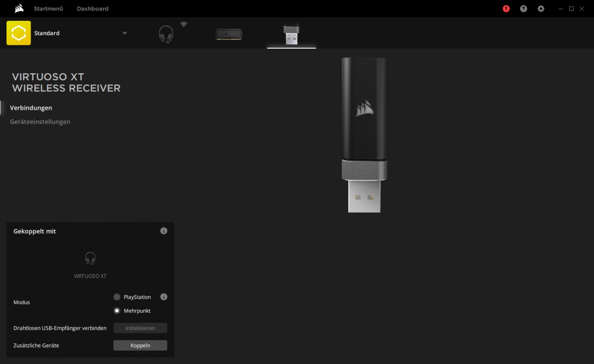Select the wireless receiver device tab
The image size is (594, 364).
tap(291, 33)
